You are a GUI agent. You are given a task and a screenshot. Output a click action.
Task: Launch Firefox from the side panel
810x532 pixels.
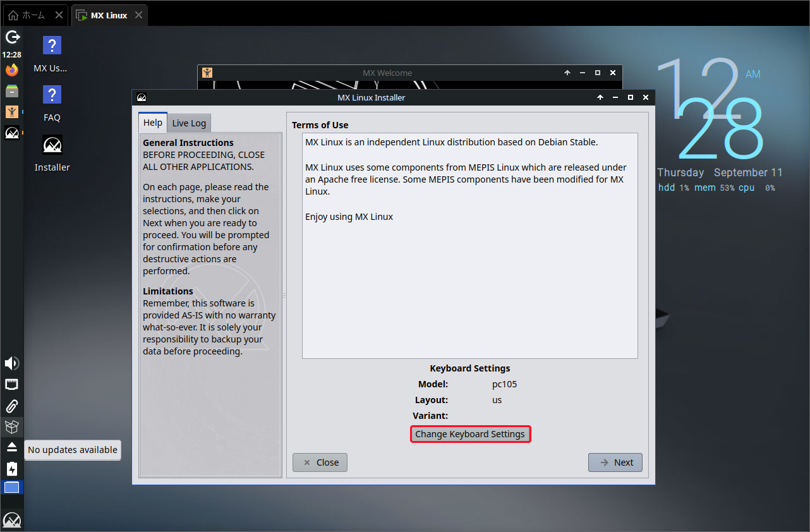(x=12, y=70)
